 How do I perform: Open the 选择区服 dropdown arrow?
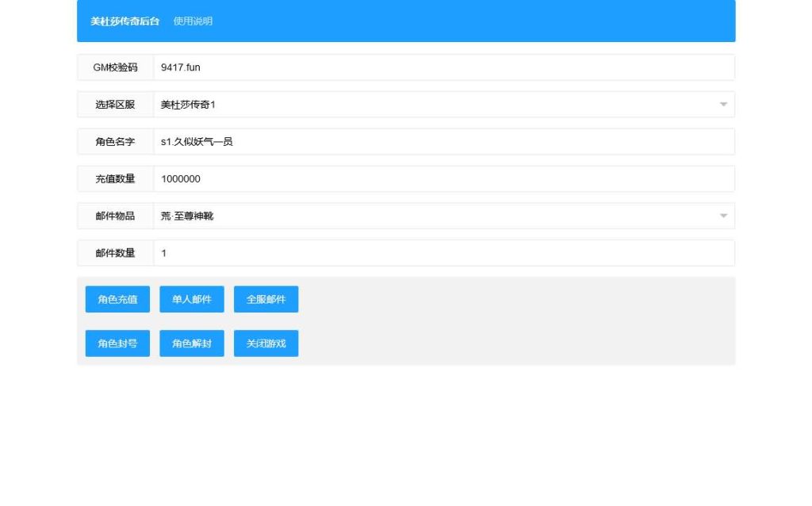click(722, 104)
